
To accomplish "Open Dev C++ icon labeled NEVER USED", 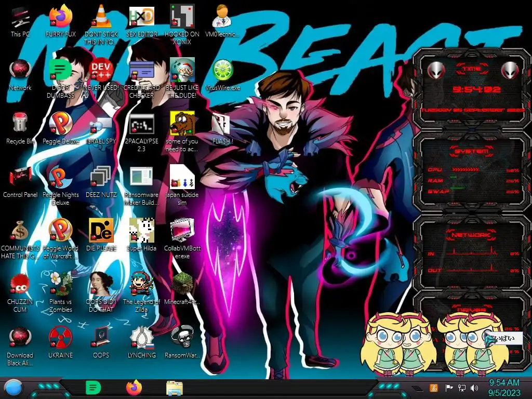I will coord(101,71).
